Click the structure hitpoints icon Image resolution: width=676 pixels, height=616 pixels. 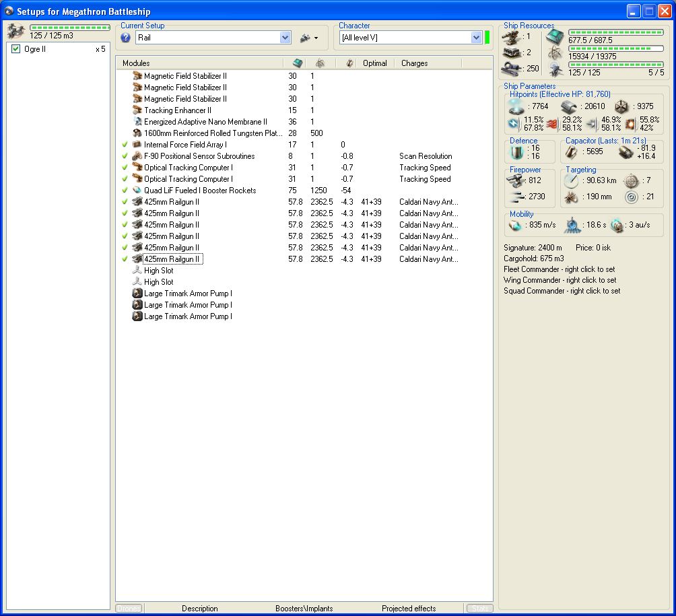click(621, 106)
